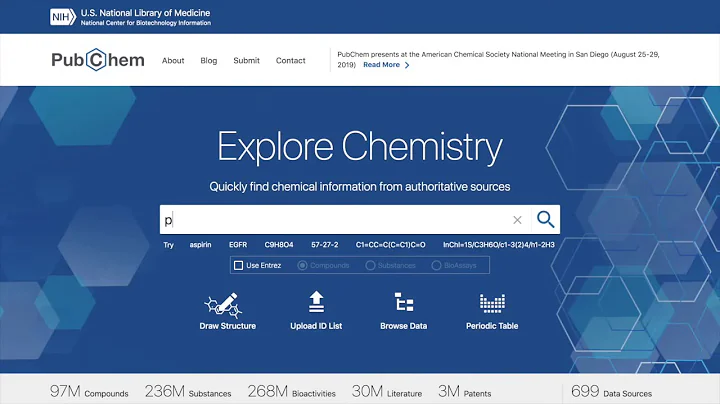Select the Compounds radio button
This screenshot has height=404, width=720.
(x=302, y=265)
